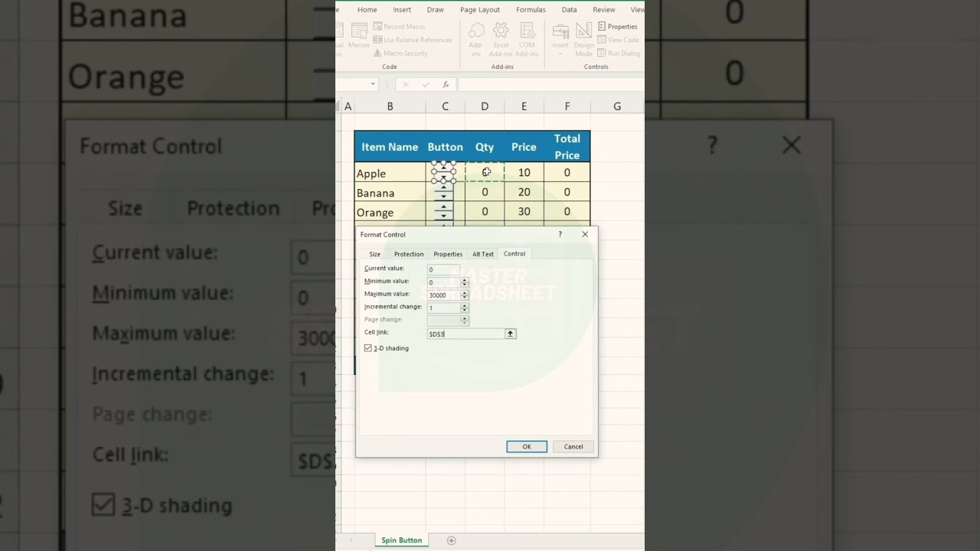Toggle Design Mode in Controls group
Viewport: 980px width, 551px height.
583,39
